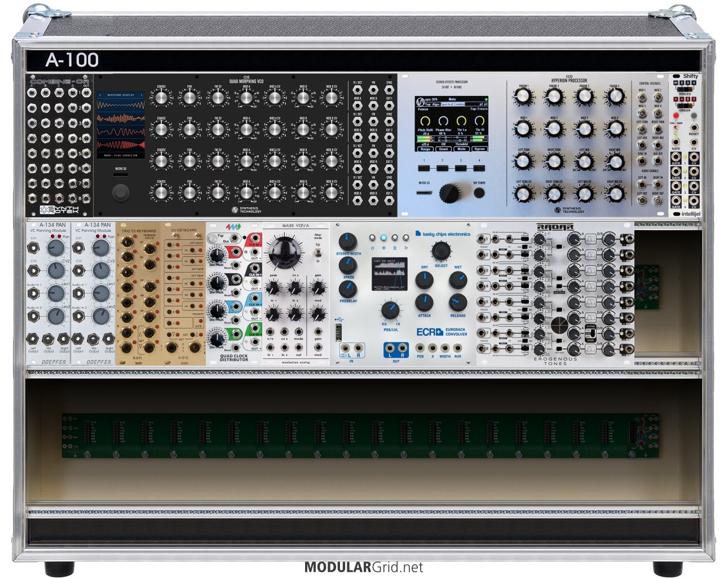Screen dimensions: 728x579
Task: Open the E520 Algo 'Spectral Crusher' field
Action: 453,104
